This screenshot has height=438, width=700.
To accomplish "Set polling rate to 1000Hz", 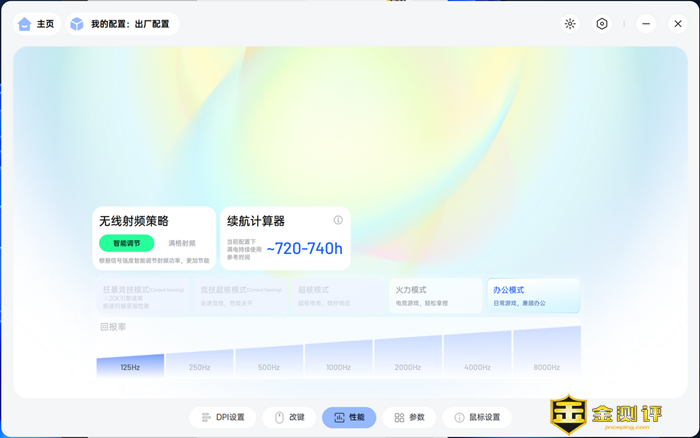I will (338, 360).
